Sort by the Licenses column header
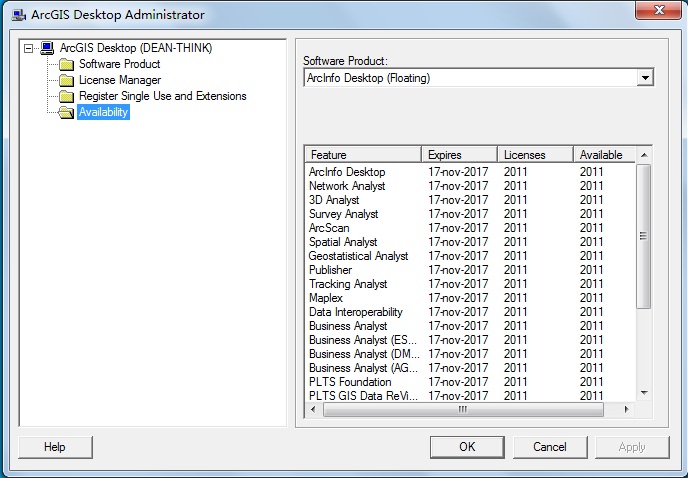688x478 pixels. coord(535,155)
